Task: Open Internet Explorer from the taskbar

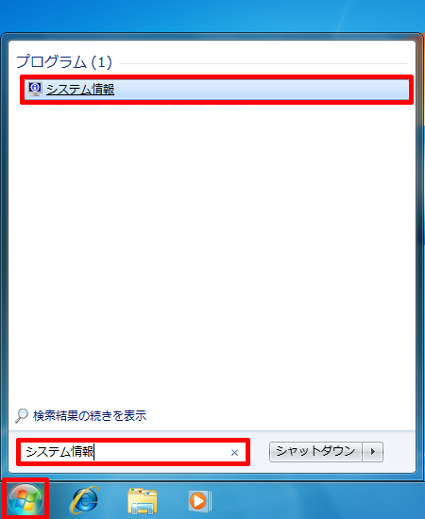Action: tap(84, 500)
